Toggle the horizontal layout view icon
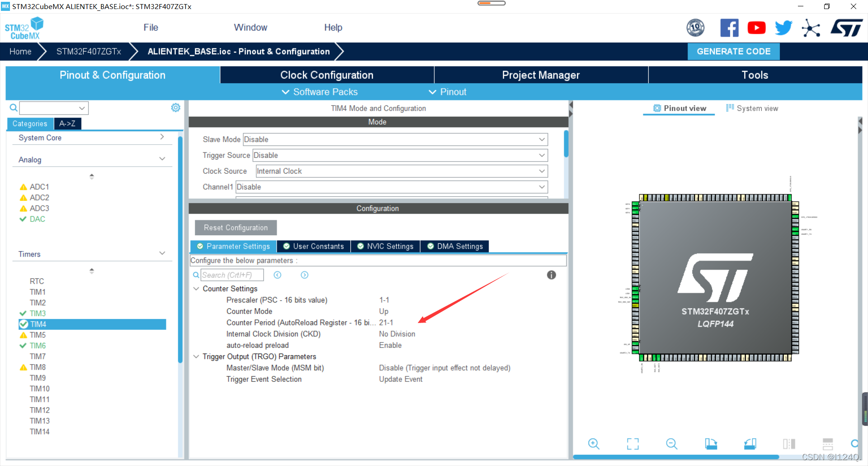Screen dimensions: 868x466 pyautogui.click(x=828, y=444)
